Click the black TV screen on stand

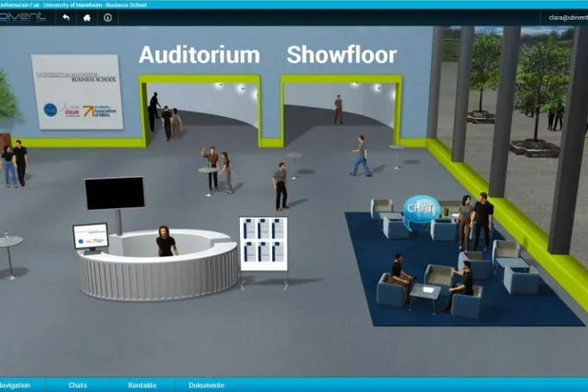(x=114, y=193)
